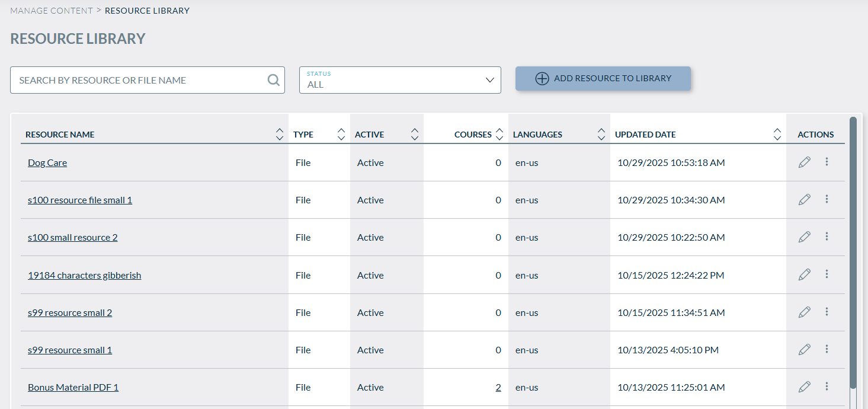The image size is (868, 409).
Task: Open the Dog Care resource link
Action: (47, 162)
